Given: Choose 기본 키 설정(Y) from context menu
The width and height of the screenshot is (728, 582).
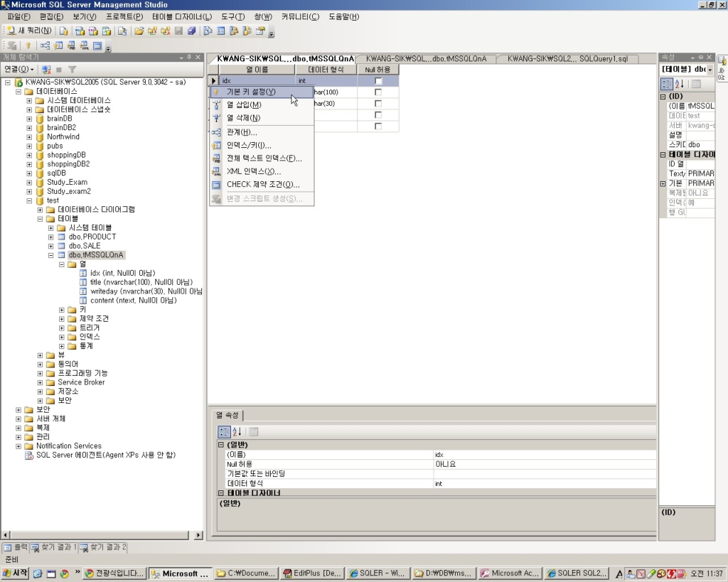Looking at the screenshot, I should pyautogui.click(x=262, y=92).
